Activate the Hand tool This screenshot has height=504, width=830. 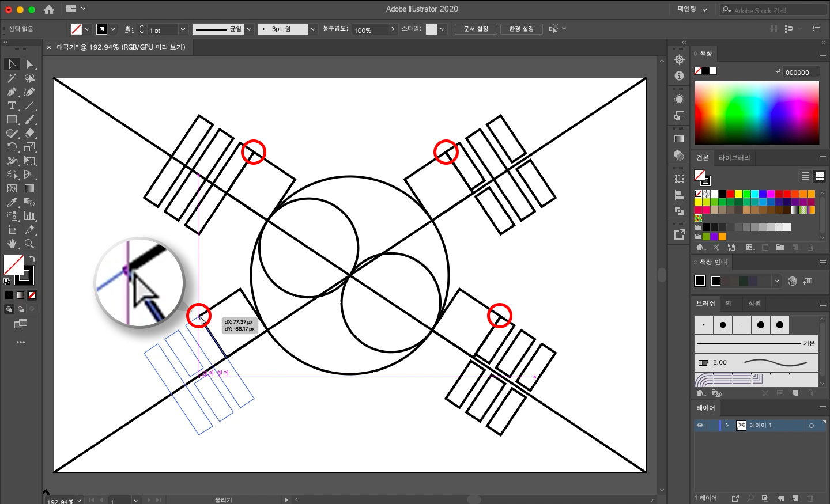pos(12,244)
